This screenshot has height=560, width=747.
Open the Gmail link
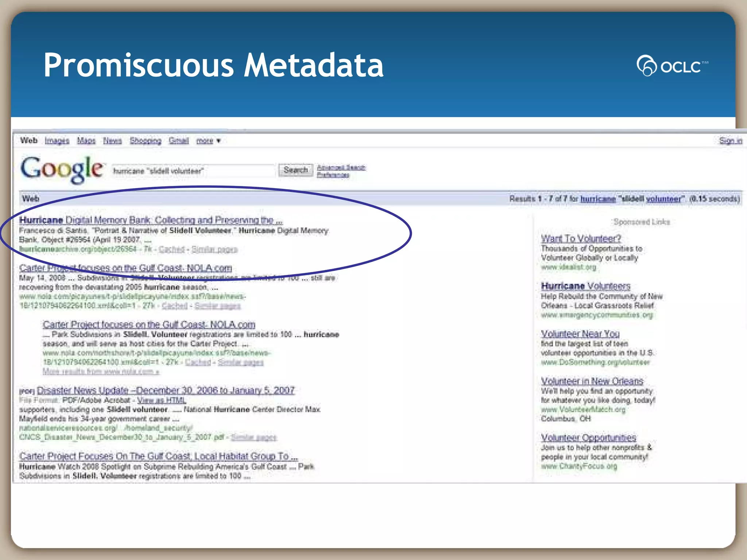[179, 141]
